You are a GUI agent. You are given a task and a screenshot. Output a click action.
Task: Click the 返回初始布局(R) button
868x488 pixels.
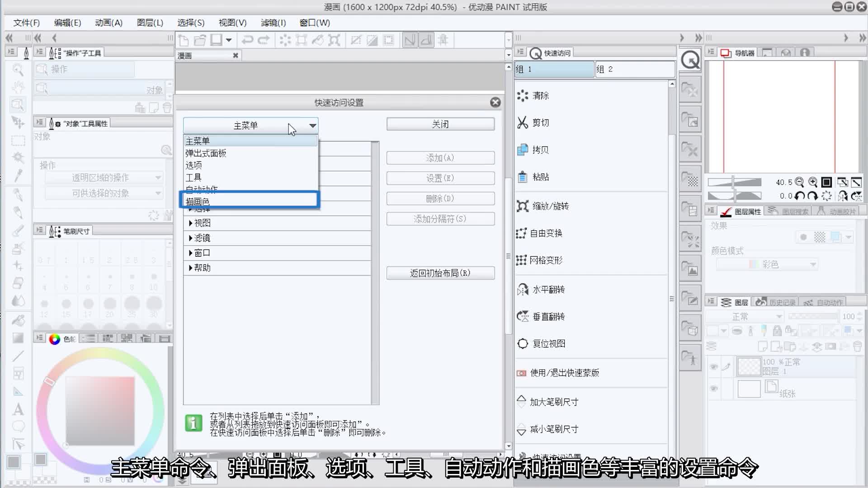(440, 273)
